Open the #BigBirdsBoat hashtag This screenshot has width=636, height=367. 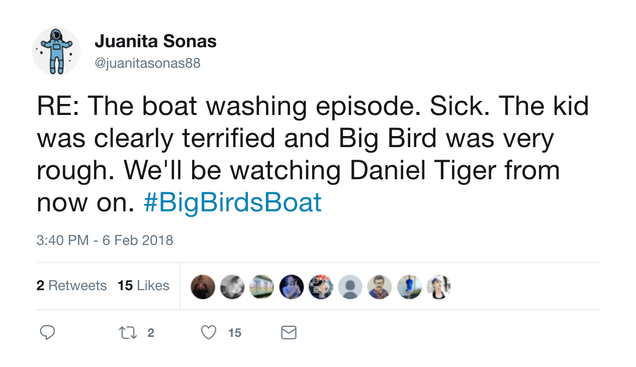click(x=233, y=202)
